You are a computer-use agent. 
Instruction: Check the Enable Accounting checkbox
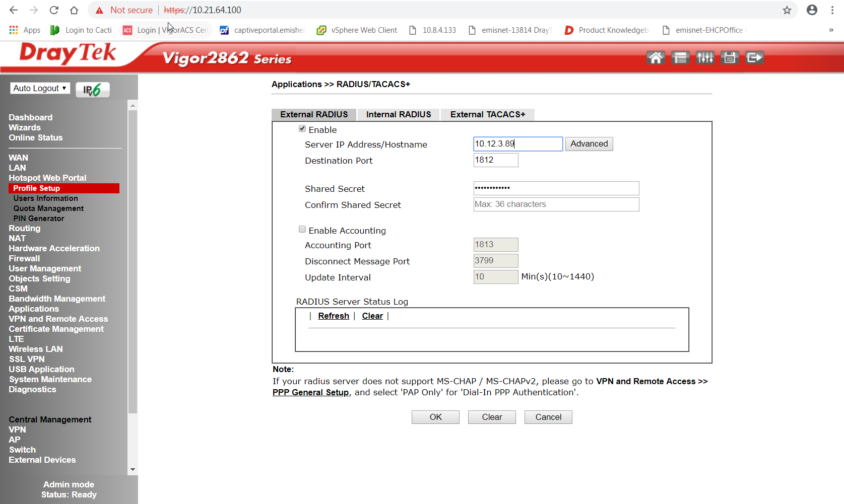pyautogui.click(x=302, y=230)
